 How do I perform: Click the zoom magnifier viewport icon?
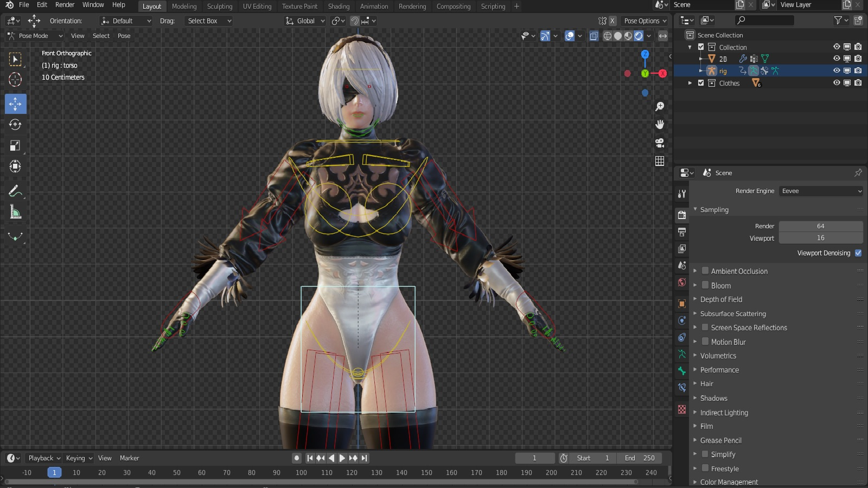[660, 106]
